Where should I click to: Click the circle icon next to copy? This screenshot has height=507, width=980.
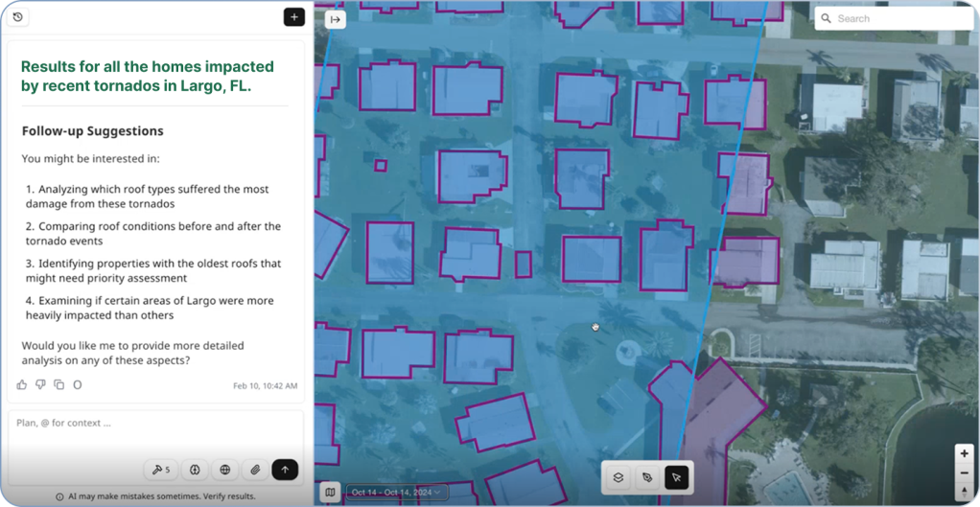[78, 385]
